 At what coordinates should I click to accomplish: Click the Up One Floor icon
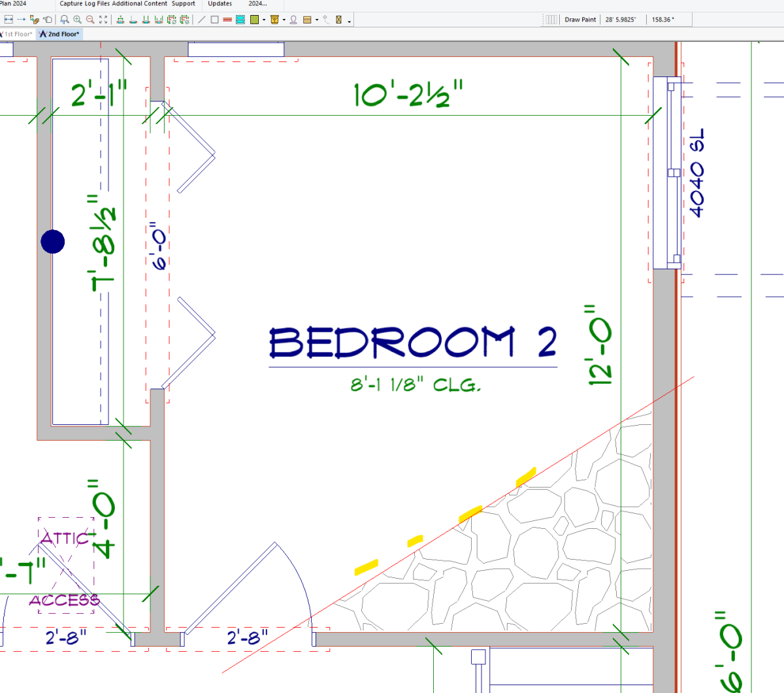pyautogui.click(x=120, y=20)
